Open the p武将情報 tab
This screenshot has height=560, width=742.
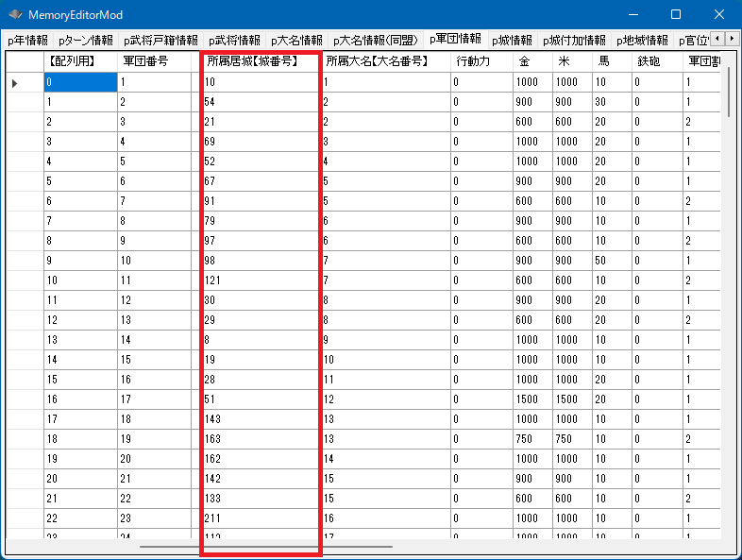coord(234,41)
